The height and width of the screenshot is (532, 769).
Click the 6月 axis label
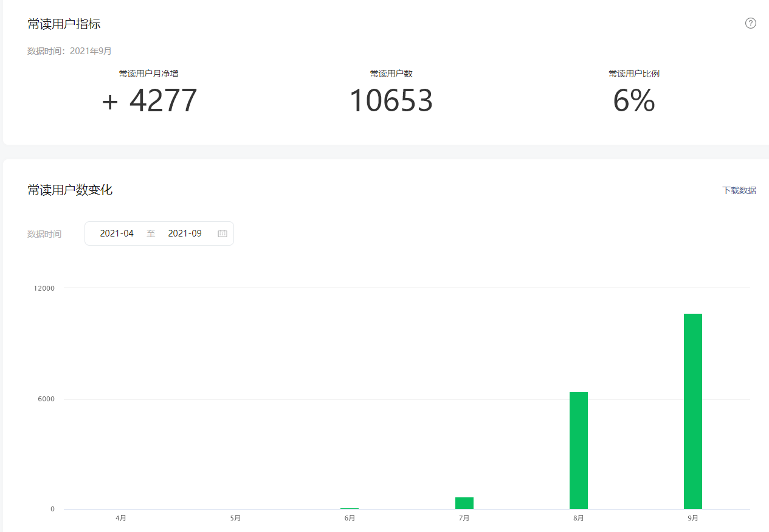[x=350, y=518]
